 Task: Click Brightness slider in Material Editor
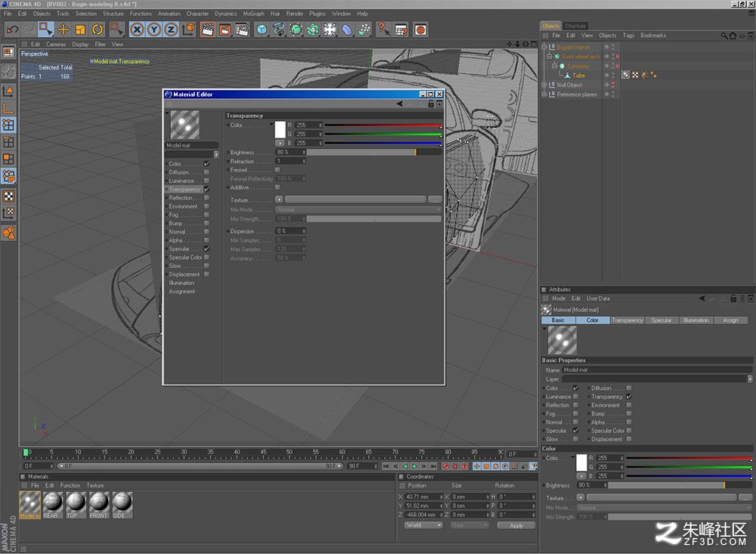click(374, 153)
